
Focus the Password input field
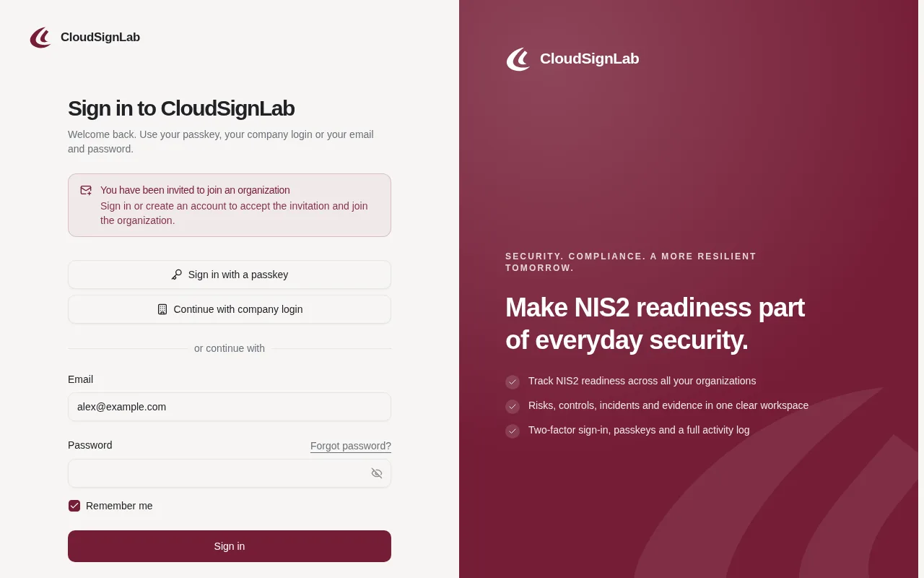[230, 473]
